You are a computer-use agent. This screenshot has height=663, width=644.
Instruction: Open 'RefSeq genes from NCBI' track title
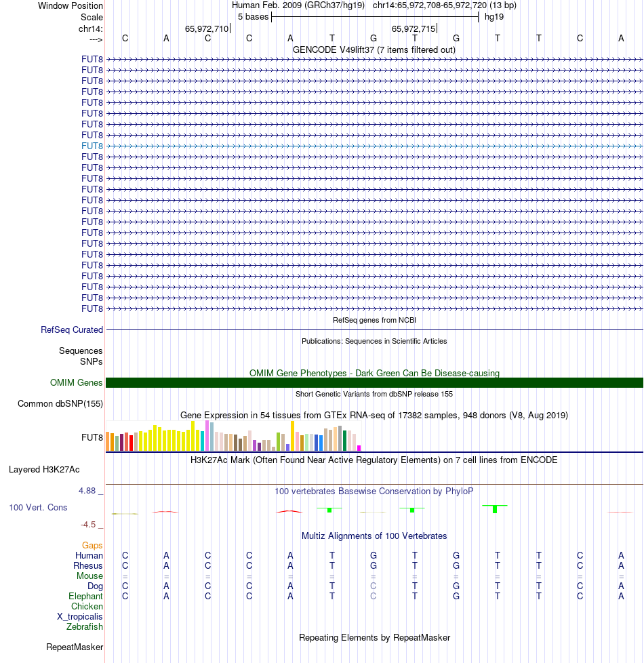(x=374, y=320)
